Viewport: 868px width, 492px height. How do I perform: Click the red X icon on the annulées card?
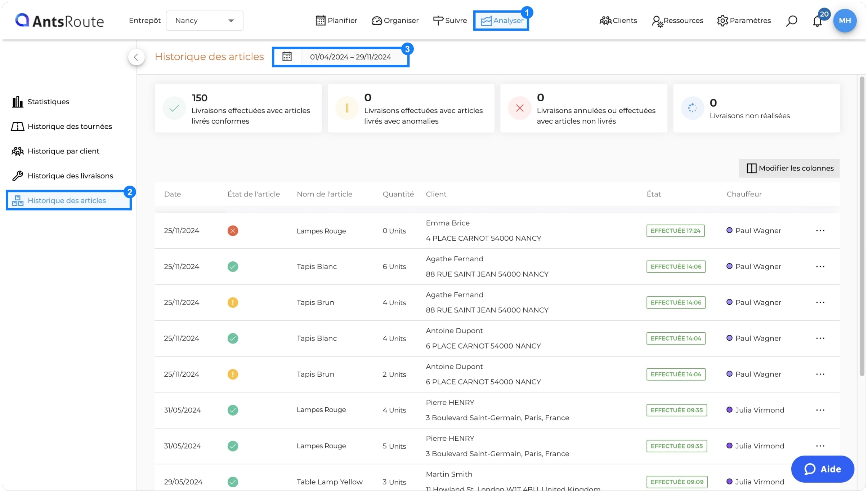tap(519, 108)
